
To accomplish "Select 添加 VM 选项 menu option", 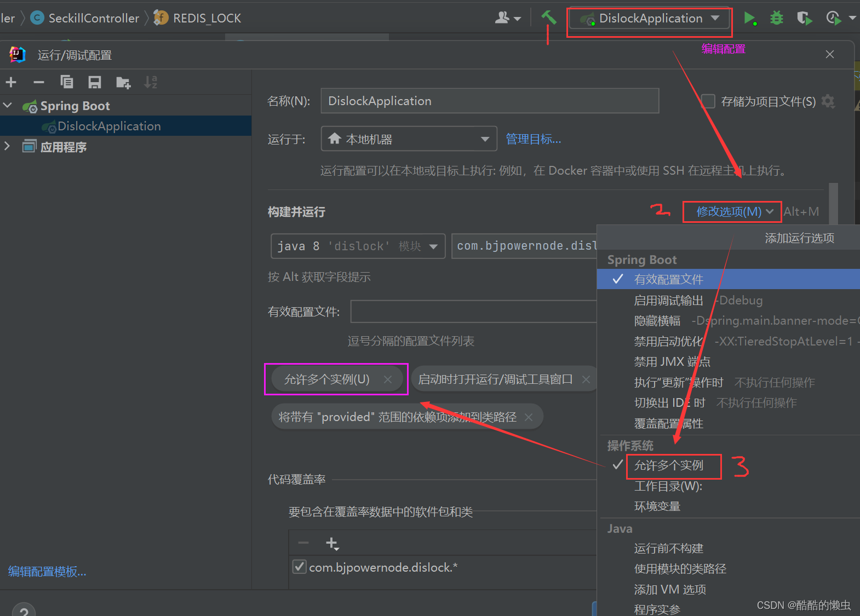I will coord(728,590).
